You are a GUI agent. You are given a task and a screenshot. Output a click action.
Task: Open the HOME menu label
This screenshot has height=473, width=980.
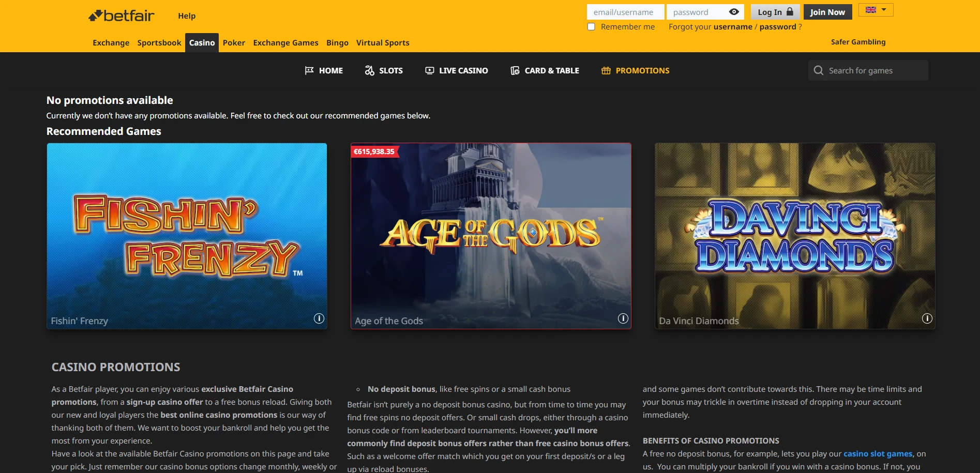click(x=331, y=71)
